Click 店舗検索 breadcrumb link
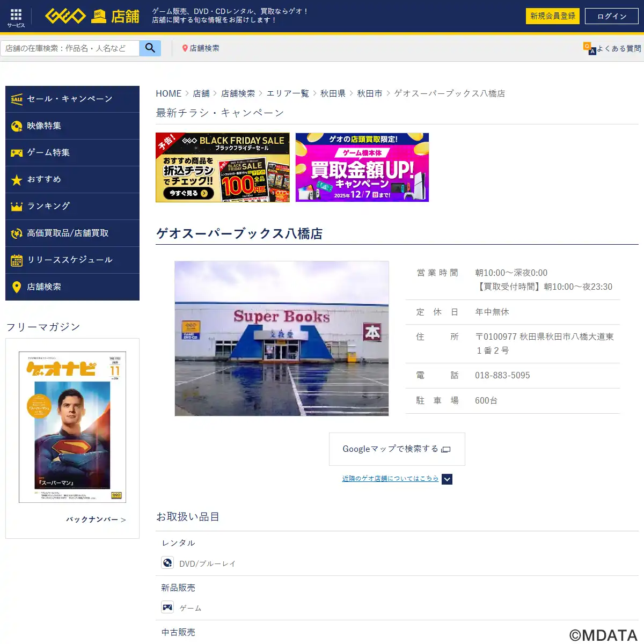Screen dimensions: 644x644 (238, 93)
